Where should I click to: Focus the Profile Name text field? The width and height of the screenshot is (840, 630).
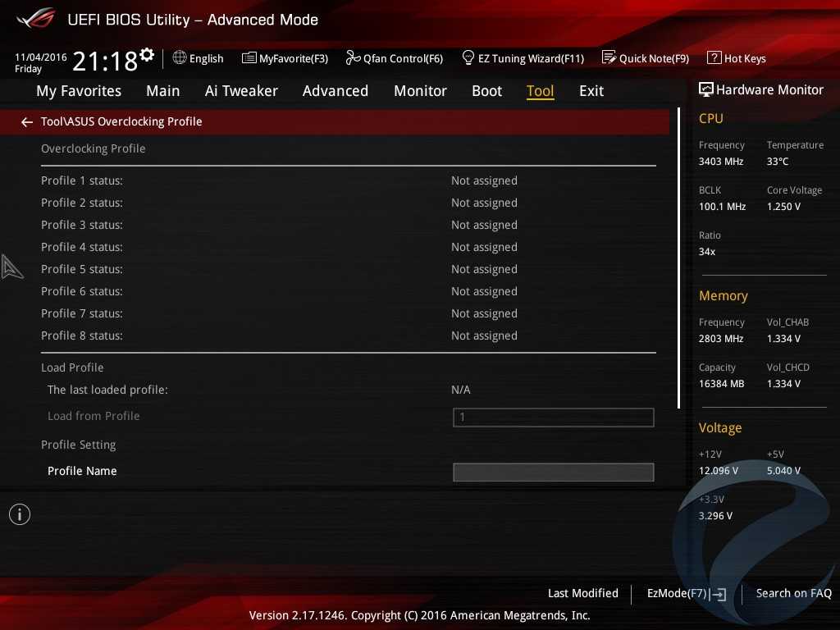pos(554,472)
